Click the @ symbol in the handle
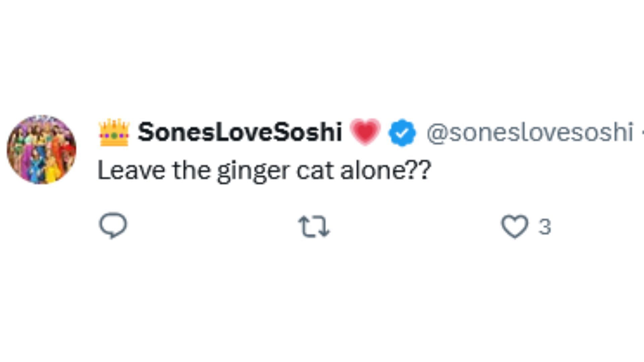The image size is (644, 362). [x=437, y=133]
